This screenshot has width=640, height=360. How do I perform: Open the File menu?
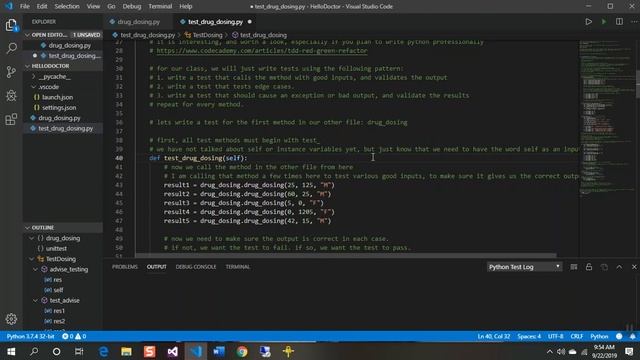(x=24, y=6)
